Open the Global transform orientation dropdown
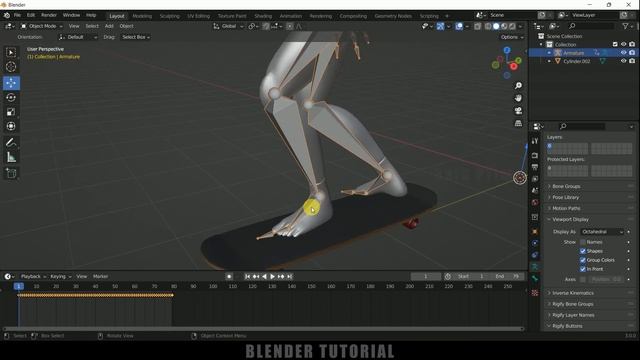This screenshot has width=640, height=360. point(229,26)
